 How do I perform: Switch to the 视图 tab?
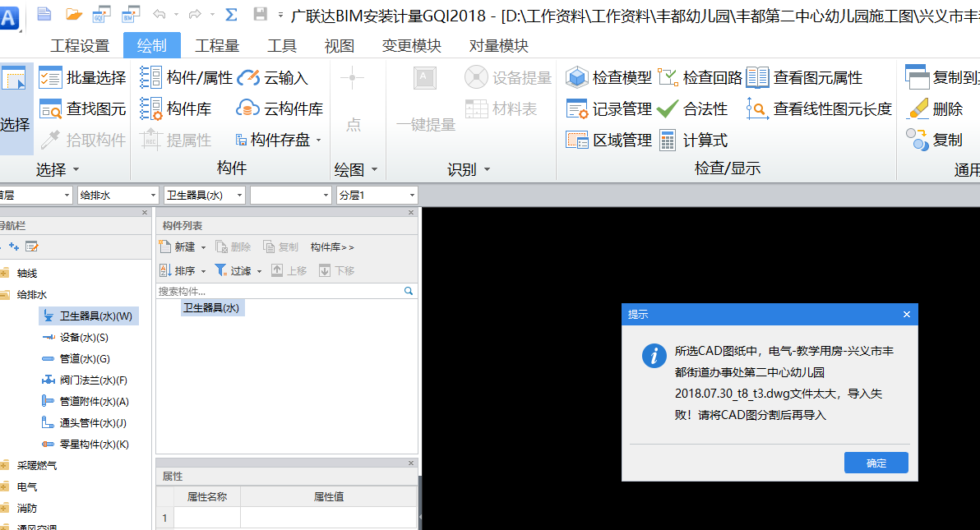point(340,46)
